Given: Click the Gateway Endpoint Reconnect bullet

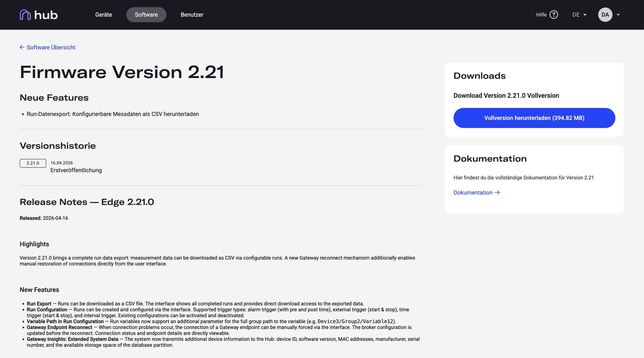Looking at the screenshot, I should [x=219, y=330].
